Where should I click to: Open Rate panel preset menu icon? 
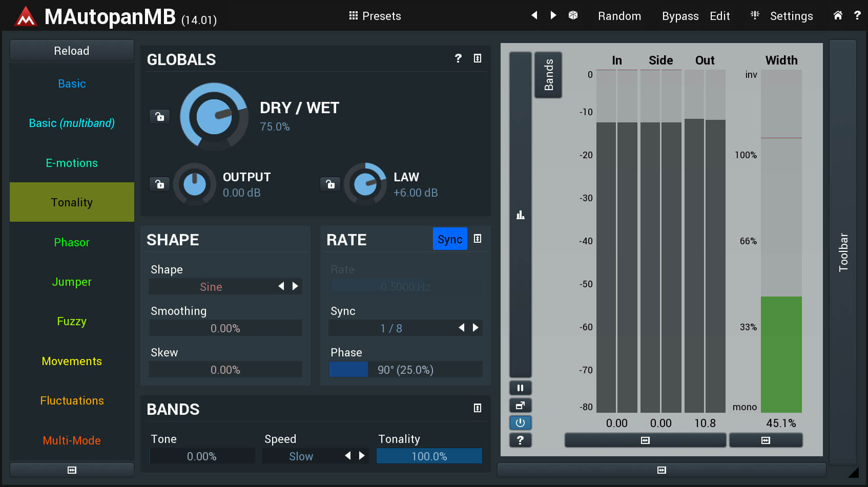pos(478,239)
